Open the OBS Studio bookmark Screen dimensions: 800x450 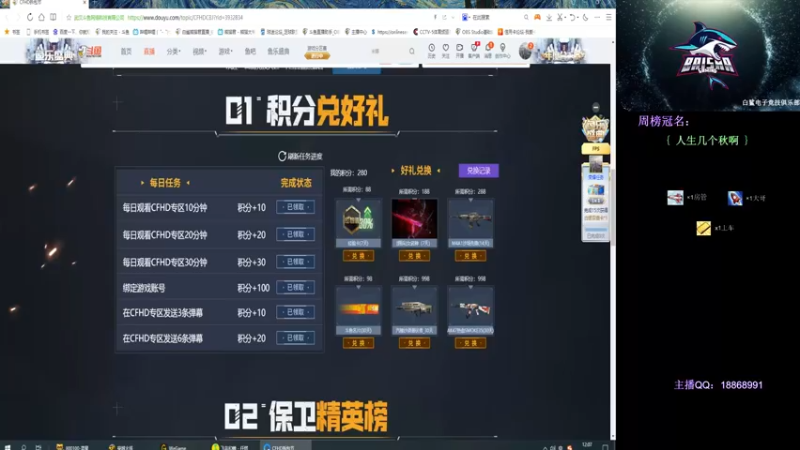[473, 32]
